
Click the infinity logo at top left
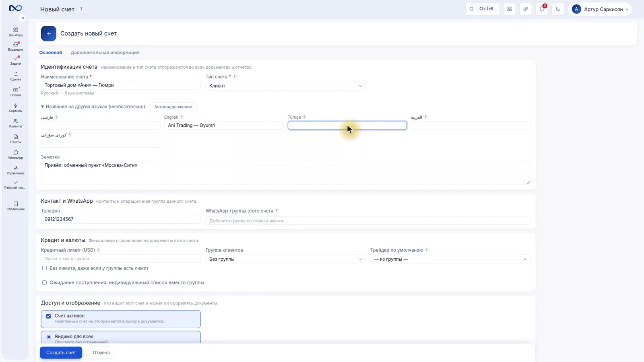point(15,8)
